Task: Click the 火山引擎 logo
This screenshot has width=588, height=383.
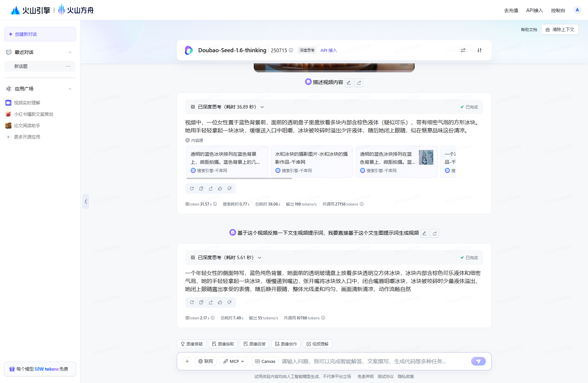Action: pyautogui.click(x=30, y=10)
